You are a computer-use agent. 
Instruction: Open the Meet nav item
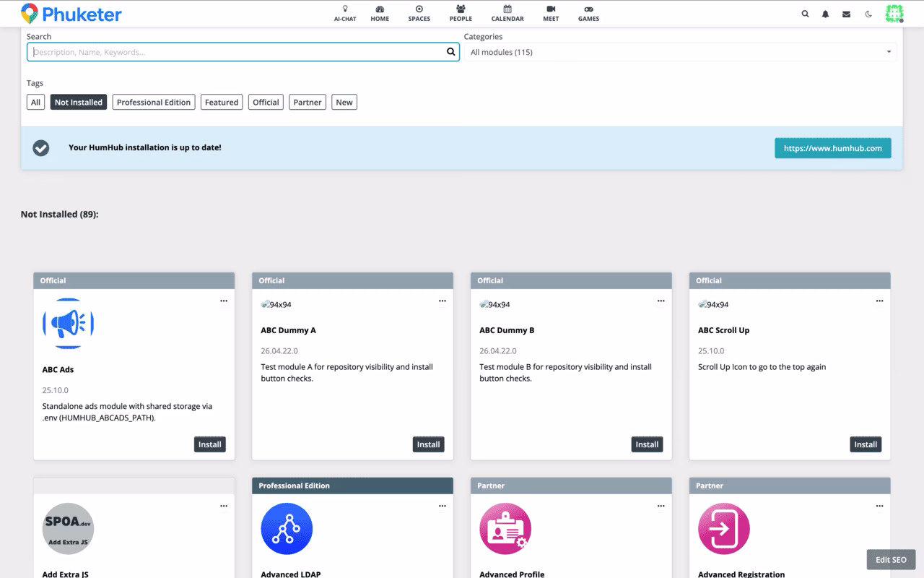[x=551, y=14]
